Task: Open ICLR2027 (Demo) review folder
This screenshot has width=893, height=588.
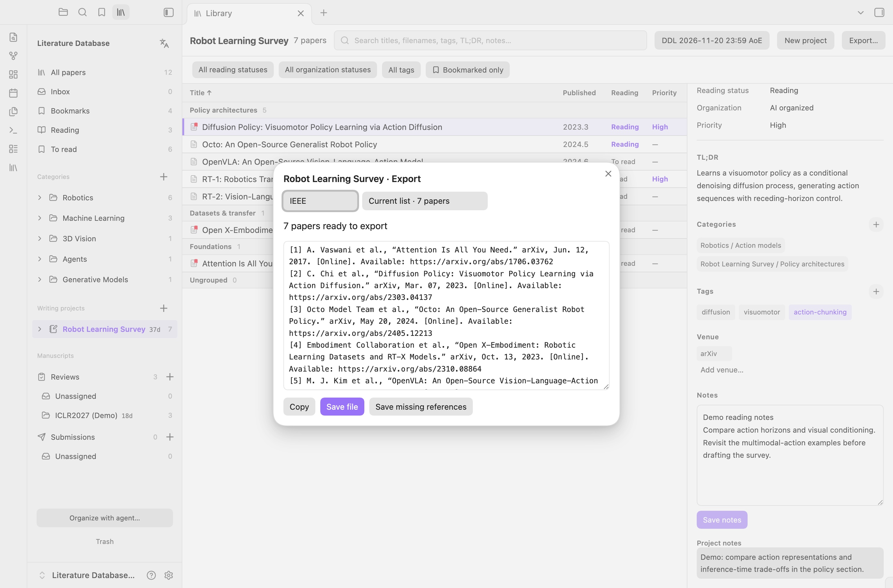Action: pos(105,415)
